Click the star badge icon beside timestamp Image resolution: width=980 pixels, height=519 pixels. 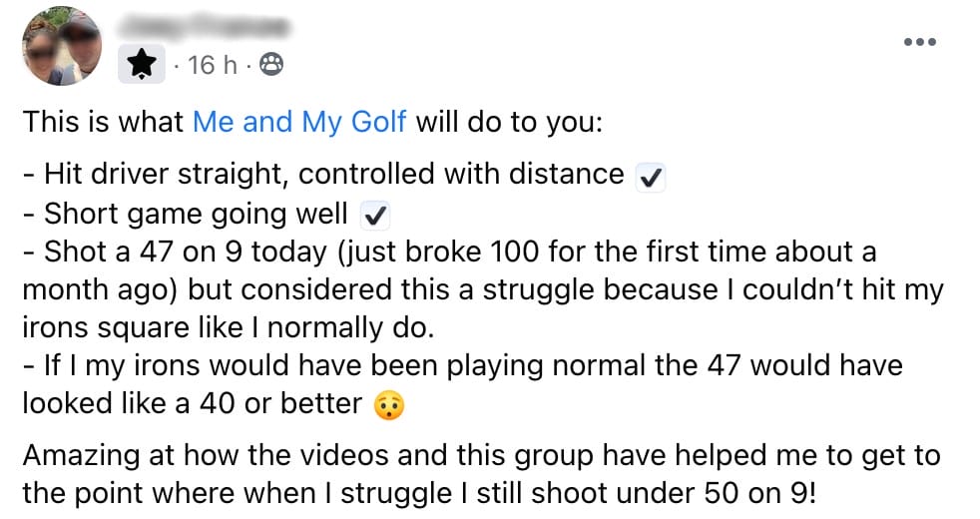click(x=144, y=65)
